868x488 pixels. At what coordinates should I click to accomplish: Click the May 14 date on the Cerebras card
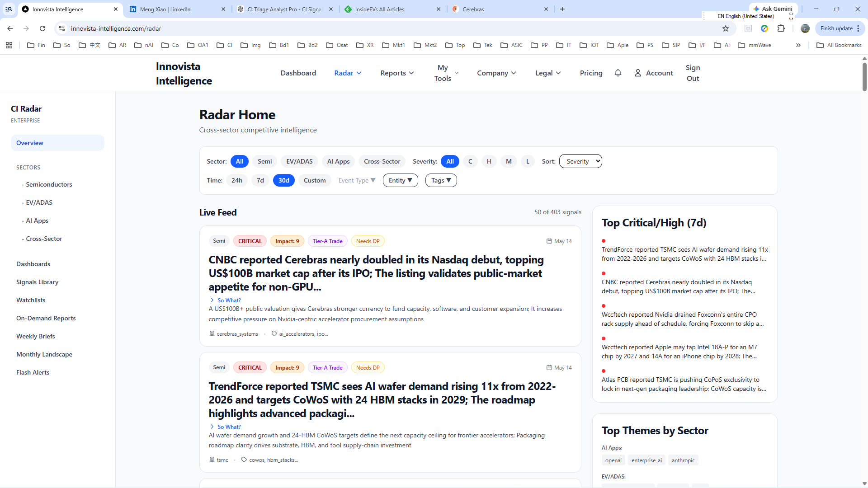(559, 241)
